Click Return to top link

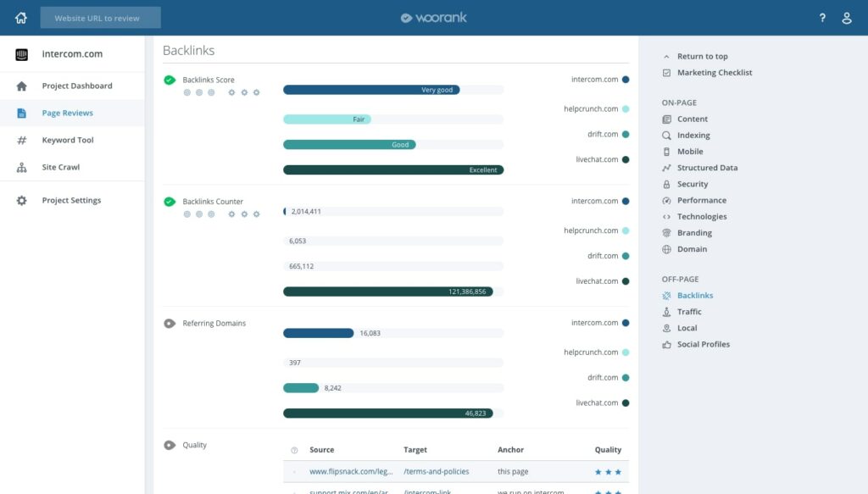pos(702,57)
